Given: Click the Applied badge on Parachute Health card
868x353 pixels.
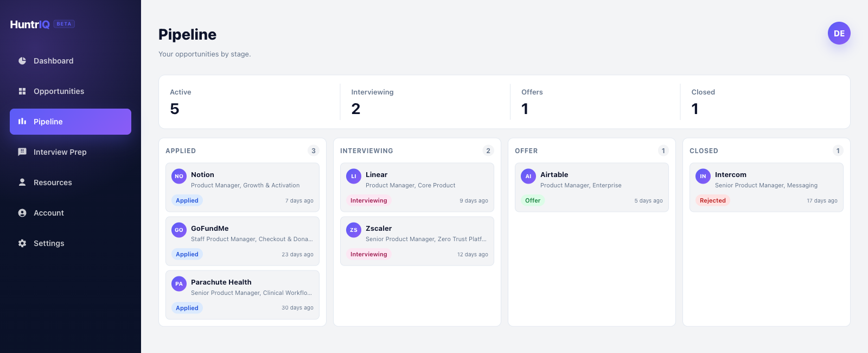Looking at the screenshot, I should click(x=187, y=308).
